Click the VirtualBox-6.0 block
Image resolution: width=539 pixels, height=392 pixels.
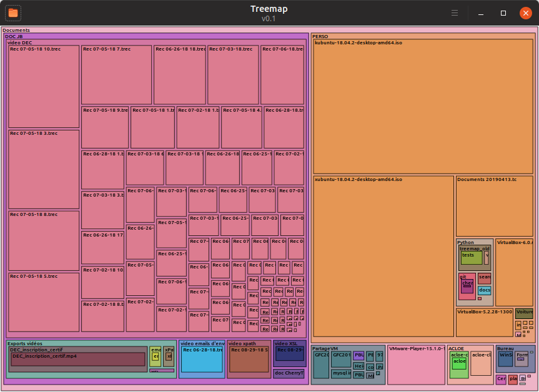tap(514, 272)
